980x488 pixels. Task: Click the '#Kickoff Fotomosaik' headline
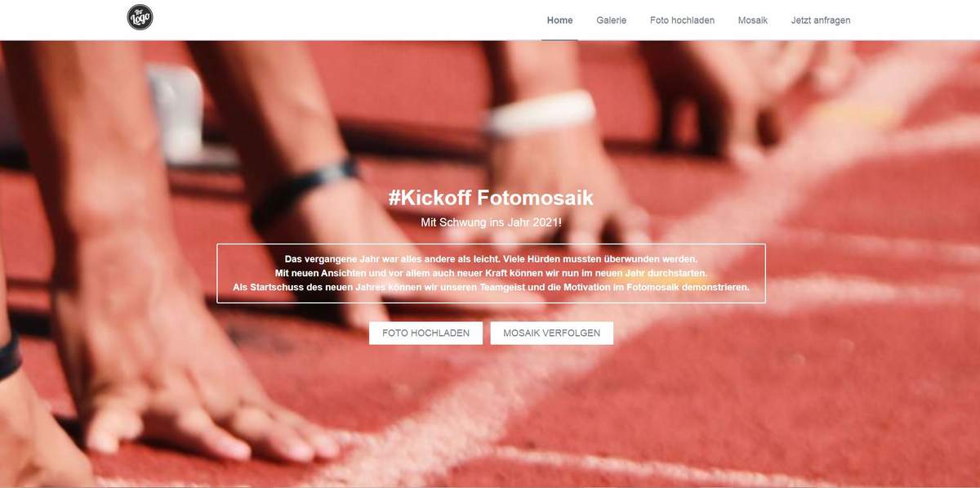coord(491,198)
